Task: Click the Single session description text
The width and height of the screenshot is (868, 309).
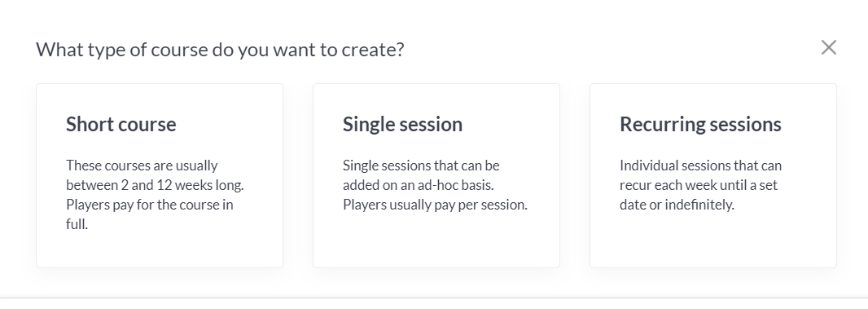Action: tap(435, 185)
